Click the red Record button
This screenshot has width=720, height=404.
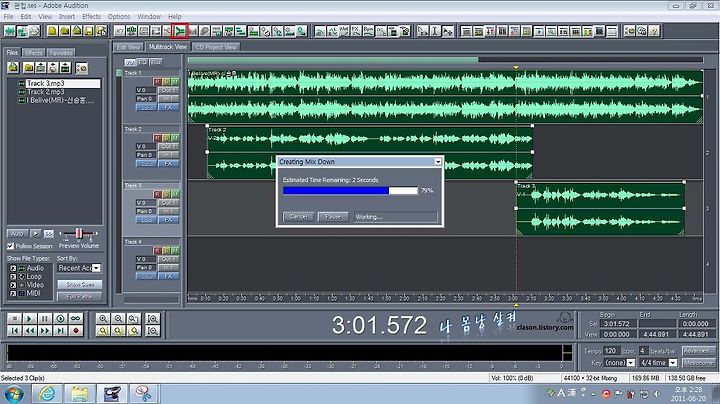tap(76, 331)
